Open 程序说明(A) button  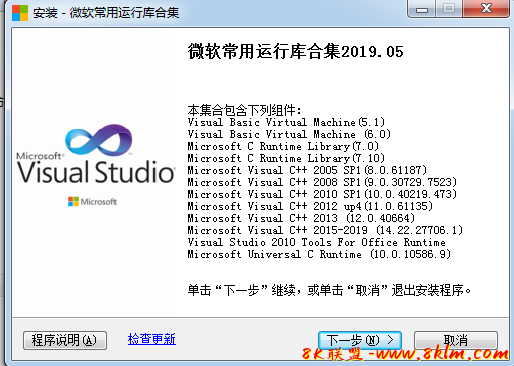65,340
